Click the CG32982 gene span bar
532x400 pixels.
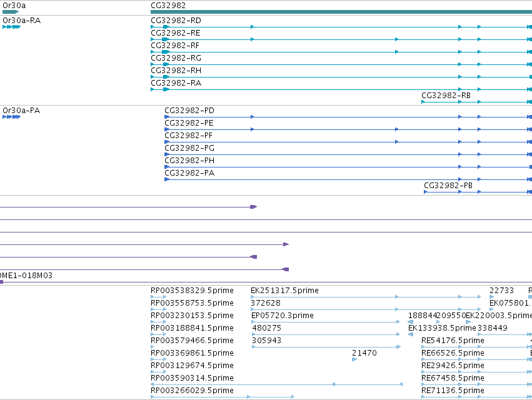coord(341,12)
